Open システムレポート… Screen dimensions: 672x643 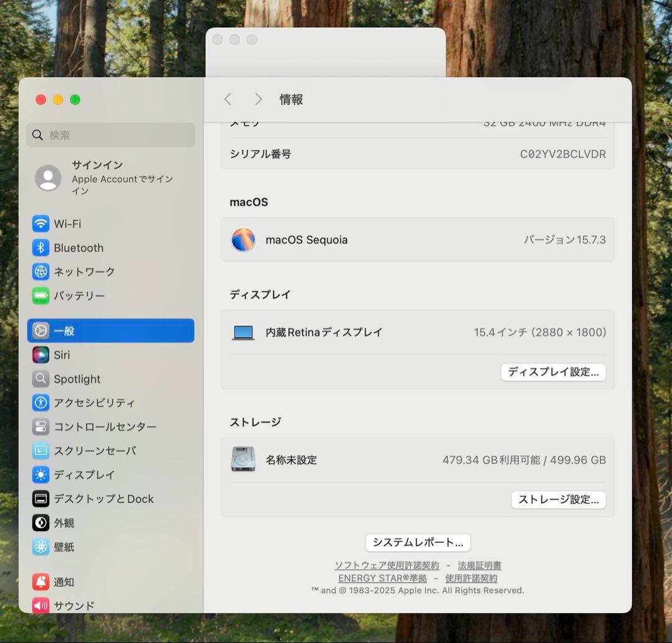pyautogui.click(x=418, y=542)
